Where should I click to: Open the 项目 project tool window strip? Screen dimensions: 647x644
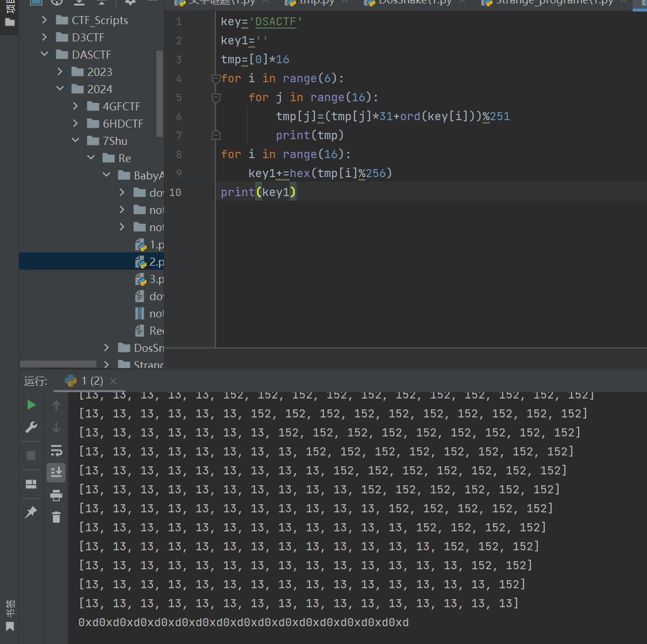10,13
